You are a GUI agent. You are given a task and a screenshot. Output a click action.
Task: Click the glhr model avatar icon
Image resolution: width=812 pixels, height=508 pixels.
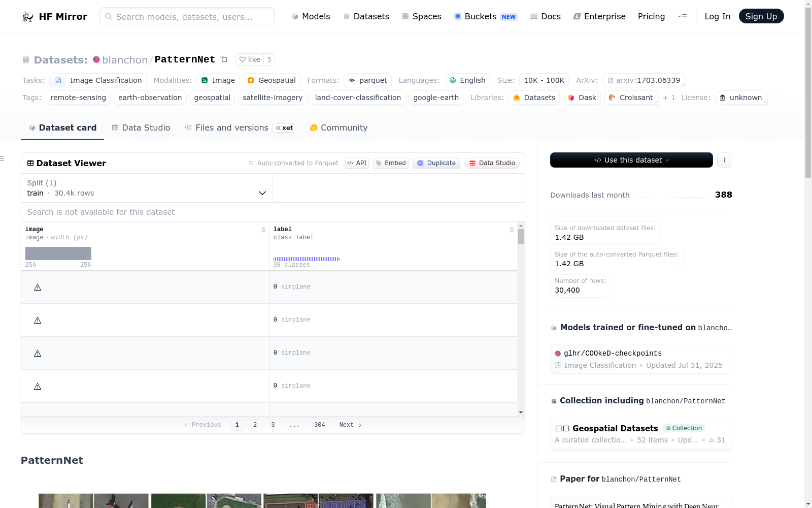click(x=558, y=354)
